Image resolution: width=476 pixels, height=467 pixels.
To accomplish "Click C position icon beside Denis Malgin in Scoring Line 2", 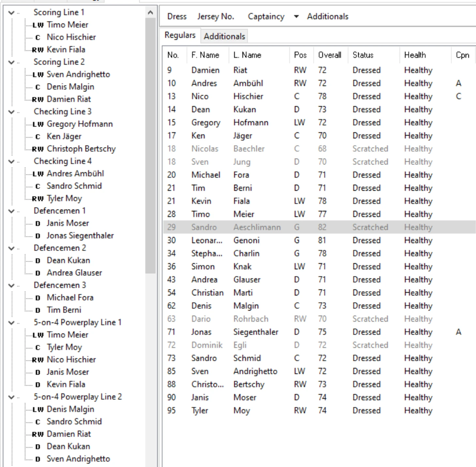I will [x=38, y=87].
